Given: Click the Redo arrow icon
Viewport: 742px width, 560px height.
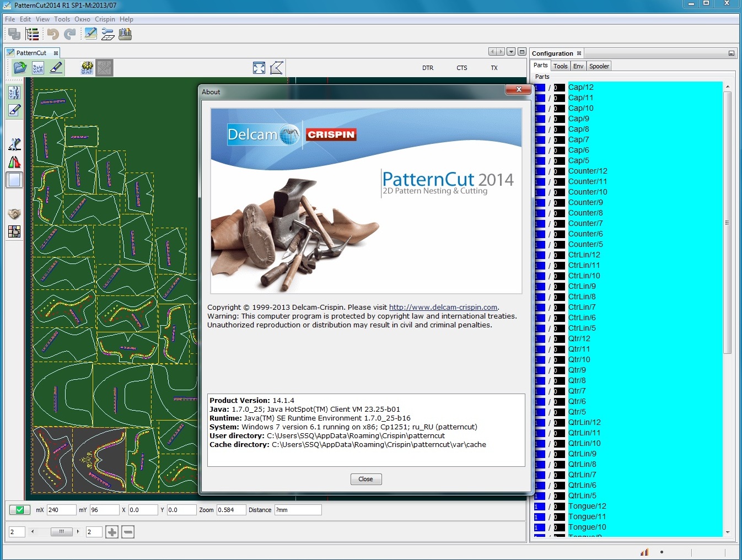Looking at the screenshot, I should pyautogui.click(x=70, y=34).
